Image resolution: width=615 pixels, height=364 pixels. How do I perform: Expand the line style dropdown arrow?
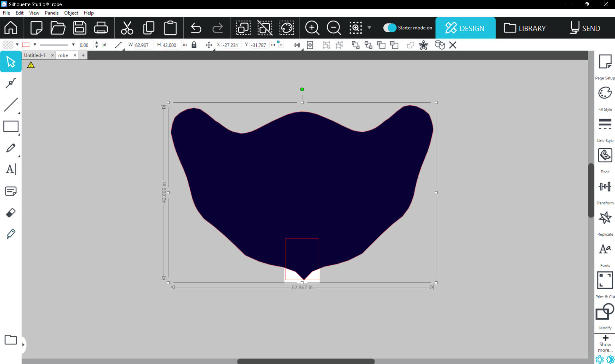pos(73,45)
